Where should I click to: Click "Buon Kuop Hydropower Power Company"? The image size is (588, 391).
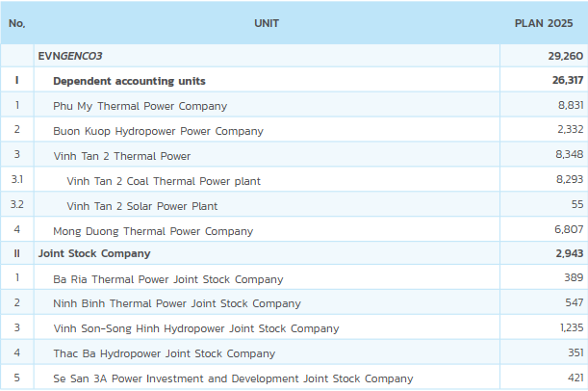[x=158, y=131]
